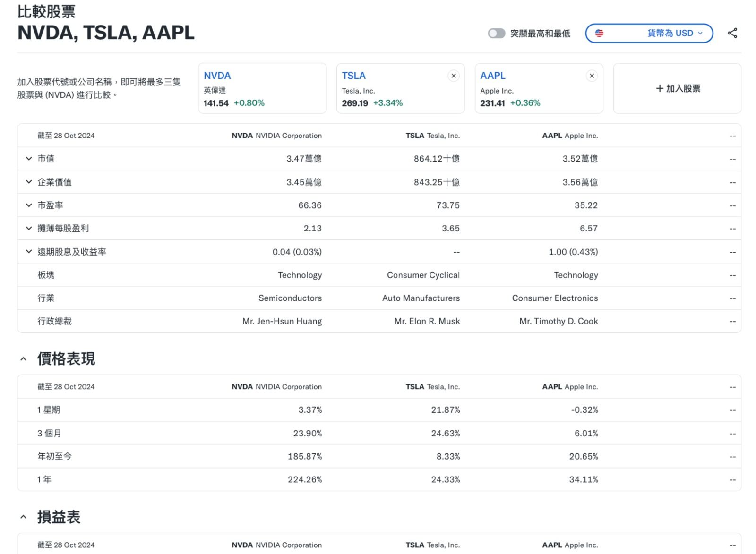Click TSLA market cap 864.12十億
The height and width of the screenshot is (554, 756).
[437, 159]
